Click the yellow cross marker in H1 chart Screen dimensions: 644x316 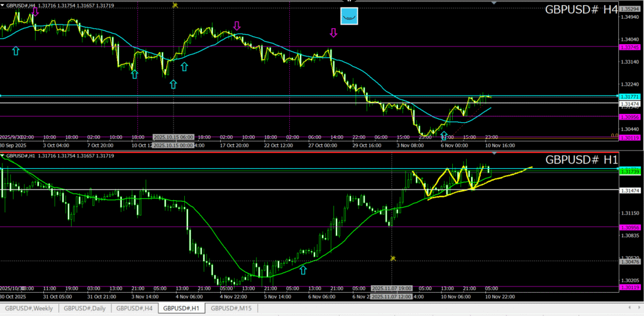click(x=392, y=258)
